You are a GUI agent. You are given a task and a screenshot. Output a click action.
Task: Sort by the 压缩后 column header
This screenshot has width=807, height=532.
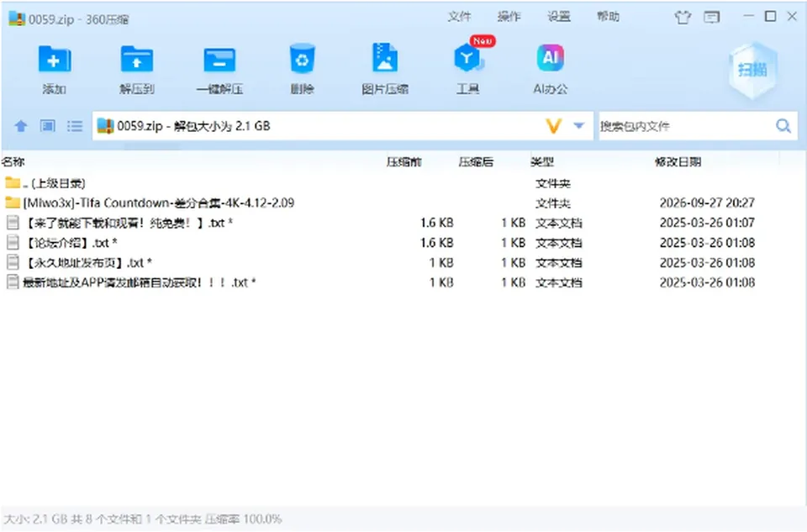point(476,162)
